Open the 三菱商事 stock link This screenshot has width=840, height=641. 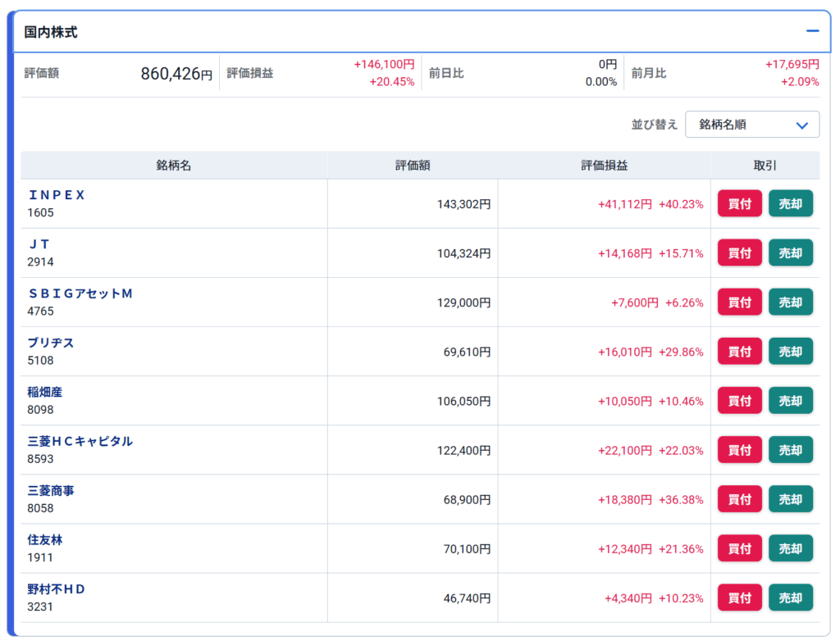coord(50,490)
